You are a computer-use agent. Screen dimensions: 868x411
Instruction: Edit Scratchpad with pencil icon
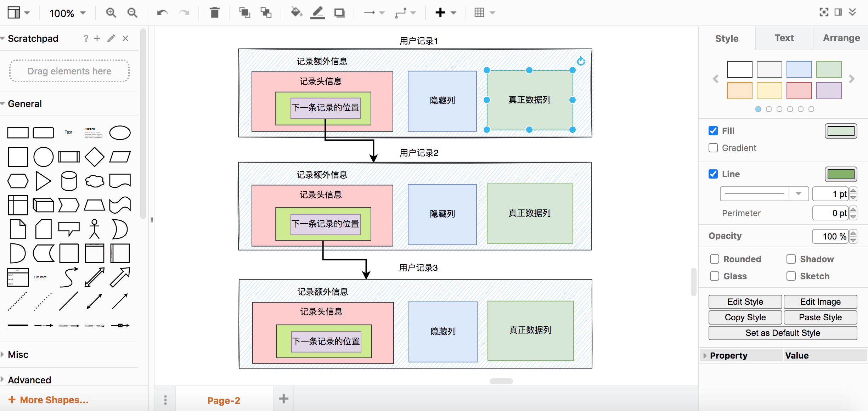click(111, 38)
